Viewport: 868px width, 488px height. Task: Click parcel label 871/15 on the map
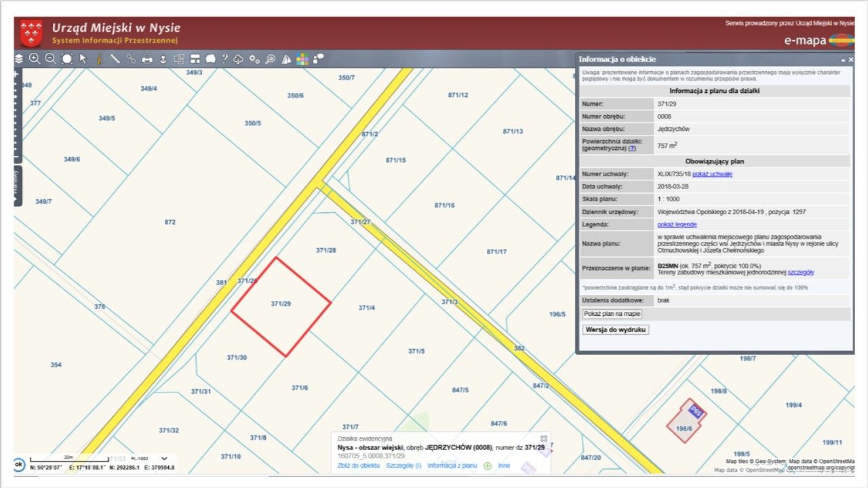tap(395, 160)
